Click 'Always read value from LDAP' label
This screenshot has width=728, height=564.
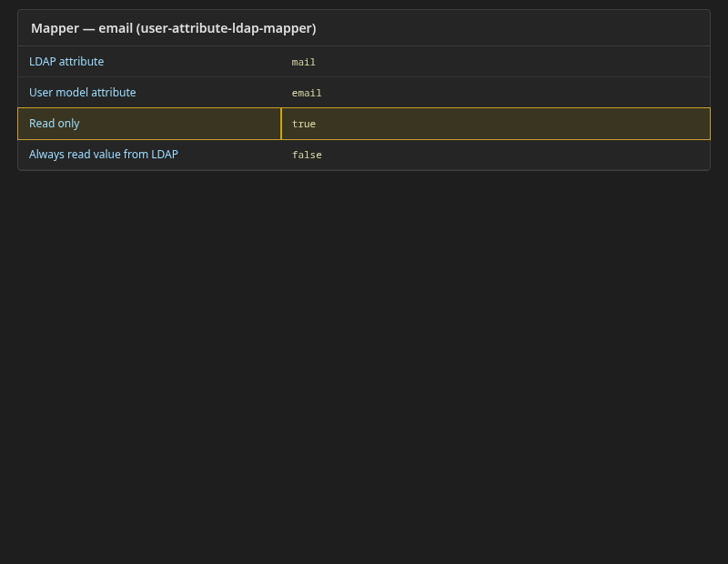pos(104,155)
